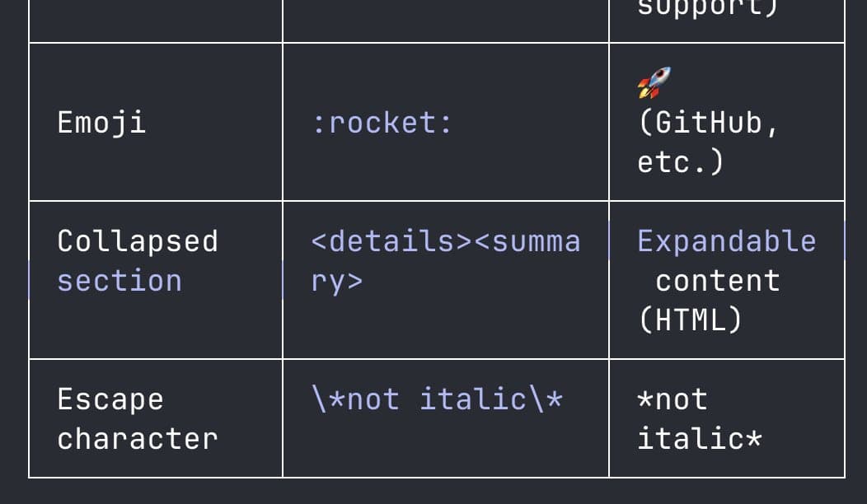Click the partial "support)" text at top
Image resolution: width=867 pixels, height=504 pixels.
[x=708, y=10]
